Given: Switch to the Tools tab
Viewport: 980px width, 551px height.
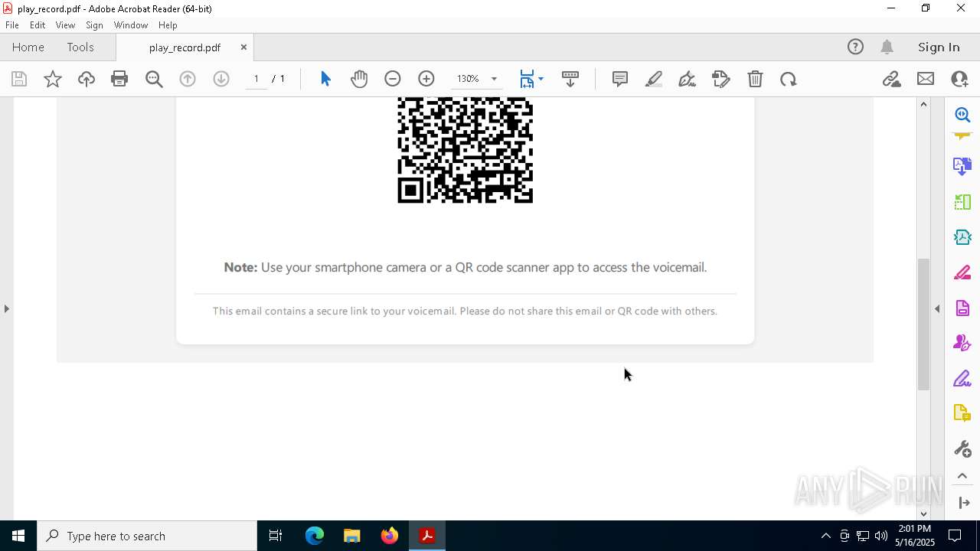Looking at the screenshot, I should 80,47.
